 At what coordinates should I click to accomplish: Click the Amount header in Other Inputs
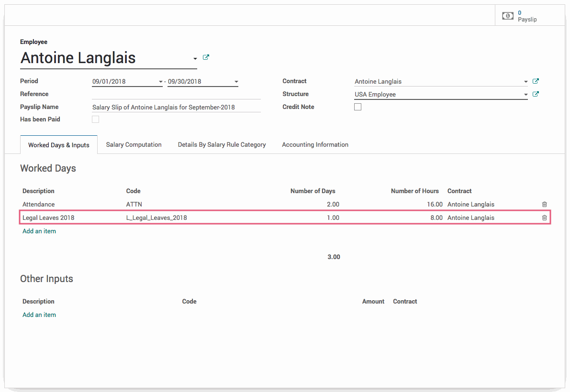pyautogui.click(x=373, y=301)
